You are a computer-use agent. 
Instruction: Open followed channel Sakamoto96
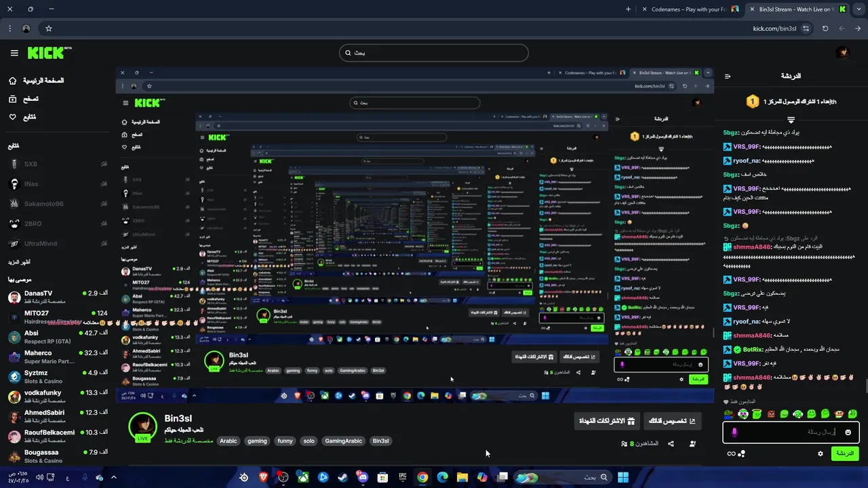click(x=58, y=203)
